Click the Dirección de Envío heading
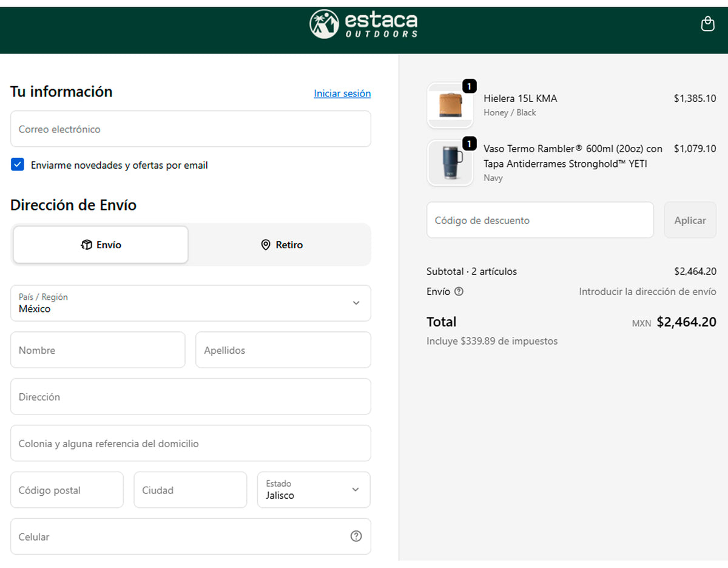Image resolution: width=728 pixels, height=568 pixels. (x=73, y=205)
